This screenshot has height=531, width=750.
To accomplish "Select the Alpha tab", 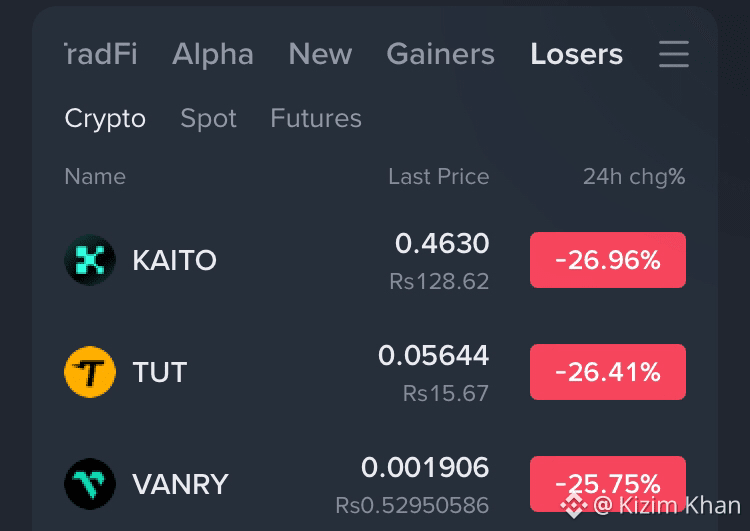I will tap(213, 54).
